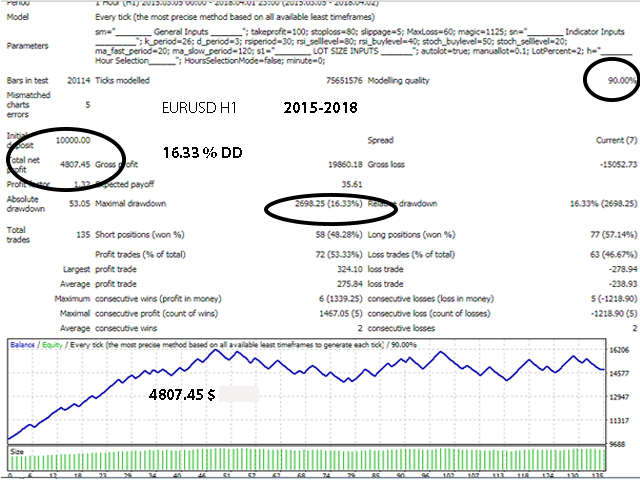Image resolution: width=640 pixels, height=480 pixels.
Task: Click Average consecutive wins value 2
Action: click(x=360, y=328)
